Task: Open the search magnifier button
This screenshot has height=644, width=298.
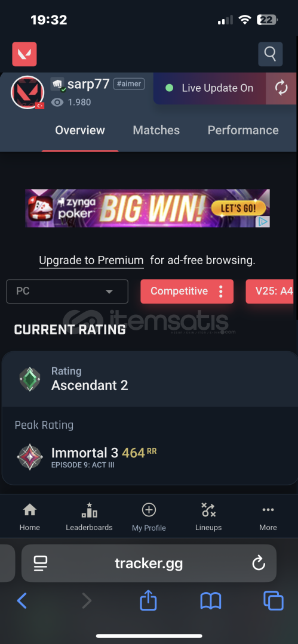Action: click(271, 54)
